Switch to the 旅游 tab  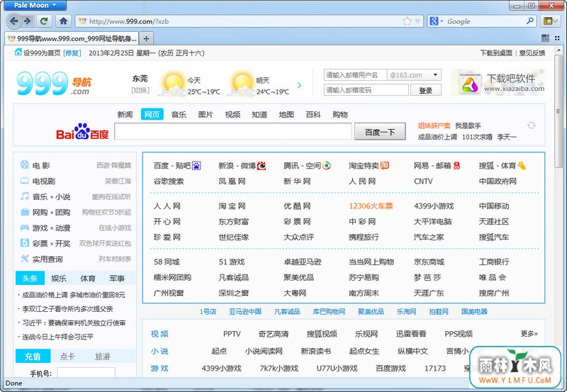(x=102, y=357)
